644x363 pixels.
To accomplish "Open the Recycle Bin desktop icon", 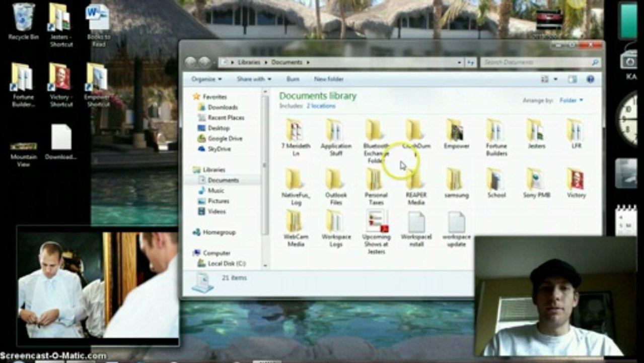I will pos(23,22).
